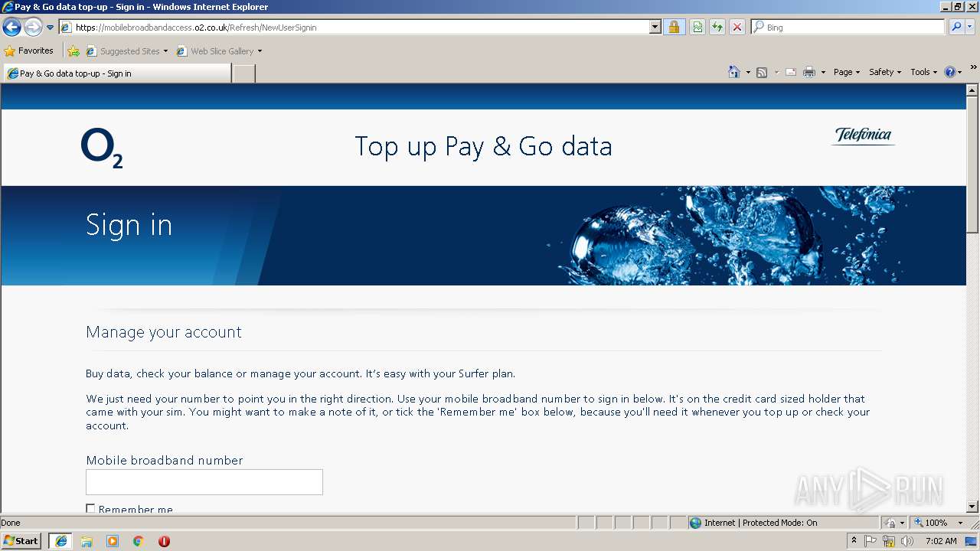Open Windows Media Player taskbar icon
Screen dimensions: 980x551
113,541
